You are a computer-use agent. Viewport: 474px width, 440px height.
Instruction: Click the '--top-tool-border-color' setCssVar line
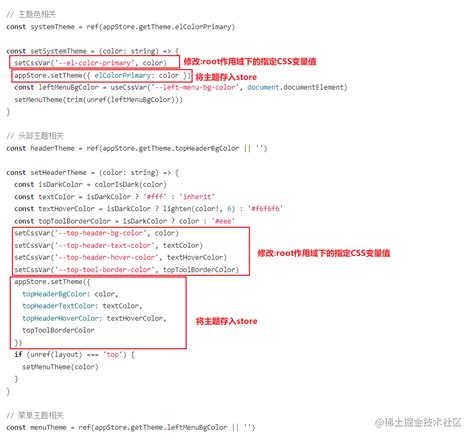127,270
